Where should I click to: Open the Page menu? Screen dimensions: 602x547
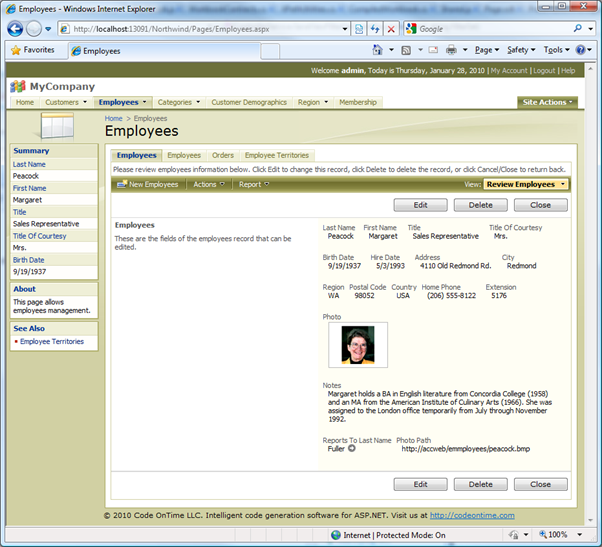487,50
